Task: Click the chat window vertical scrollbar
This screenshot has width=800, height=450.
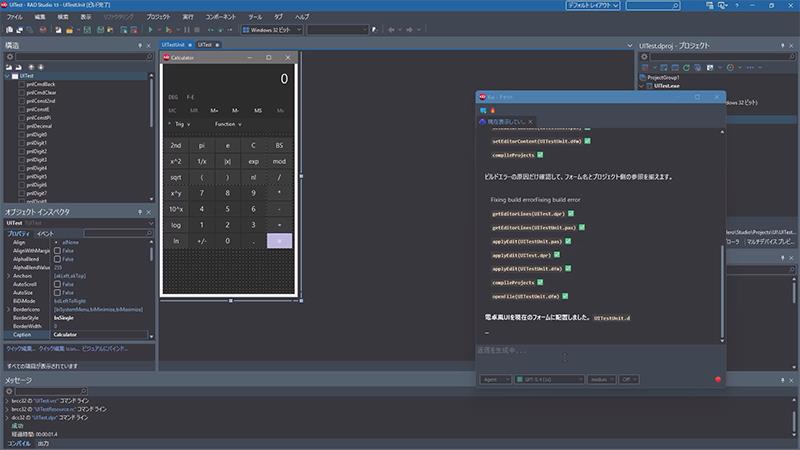Action: 722,293
